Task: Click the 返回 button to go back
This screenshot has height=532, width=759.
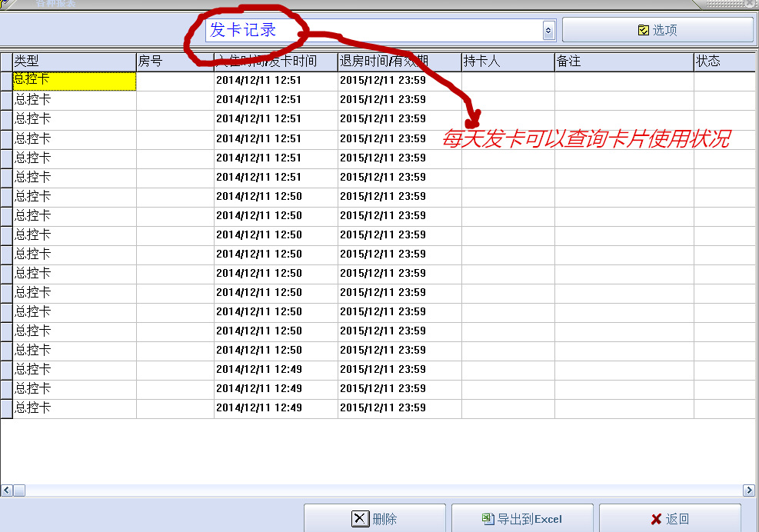Action: [673, 519]
